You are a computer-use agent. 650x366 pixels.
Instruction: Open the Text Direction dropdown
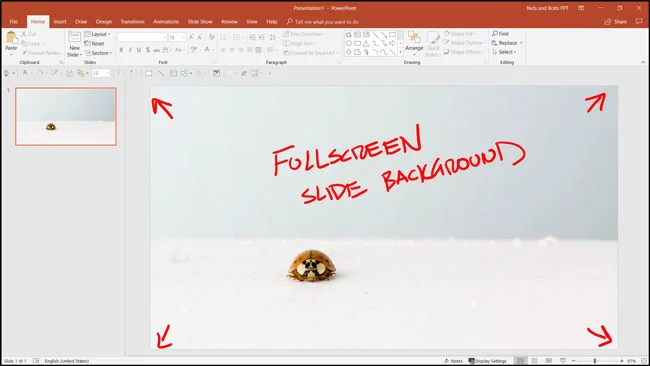pyautogui.click(x=304, y=34)
